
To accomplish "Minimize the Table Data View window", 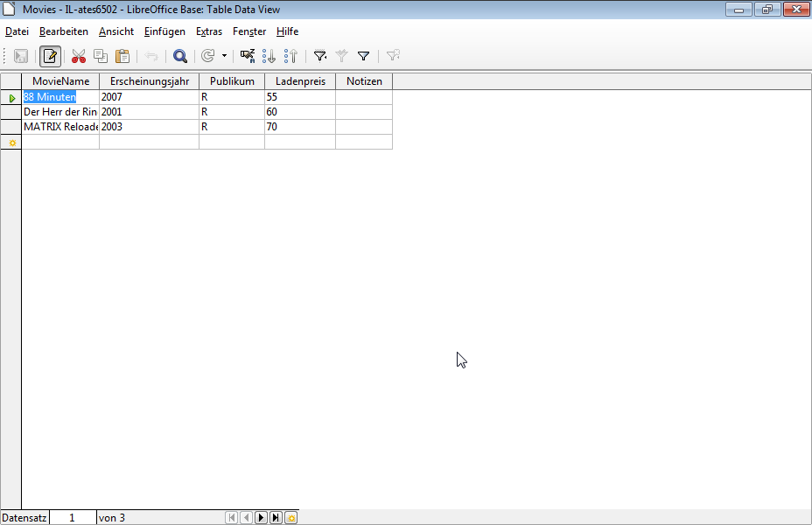I will (739, 10).
